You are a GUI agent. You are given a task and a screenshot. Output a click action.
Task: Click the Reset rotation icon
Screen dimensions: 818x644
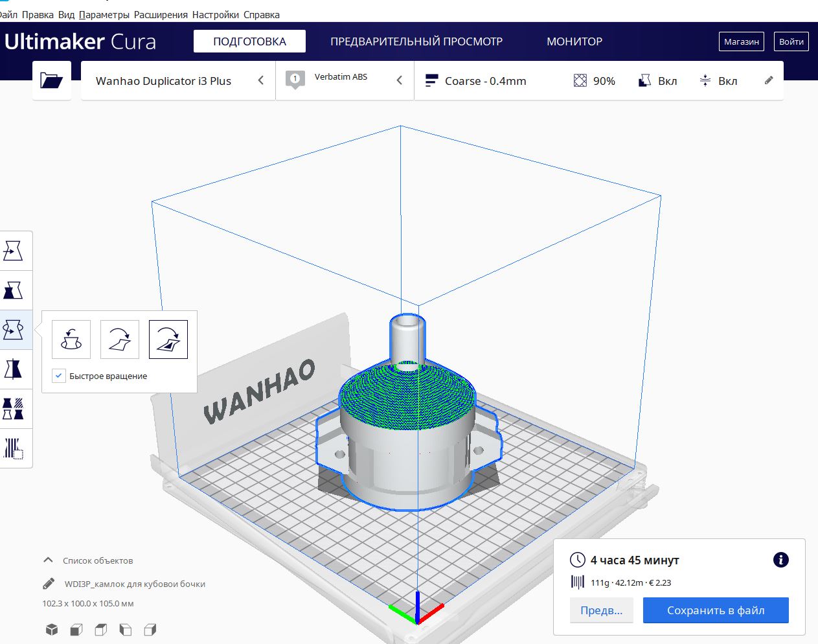tap(71, 339)
